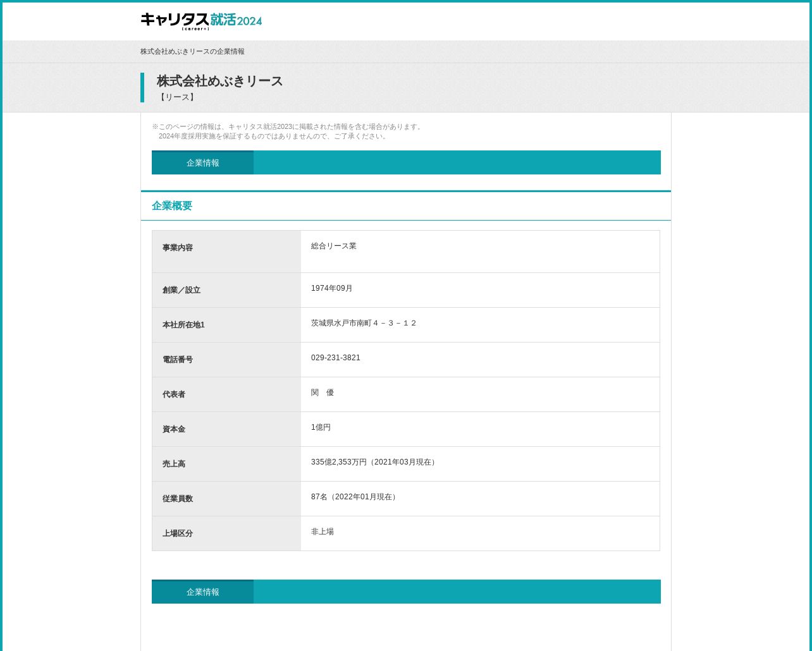Click breadcrumb 株式会社めぶきリースの企業情報
This screenshot has width=812, height=651.
(x=192, y=51)
